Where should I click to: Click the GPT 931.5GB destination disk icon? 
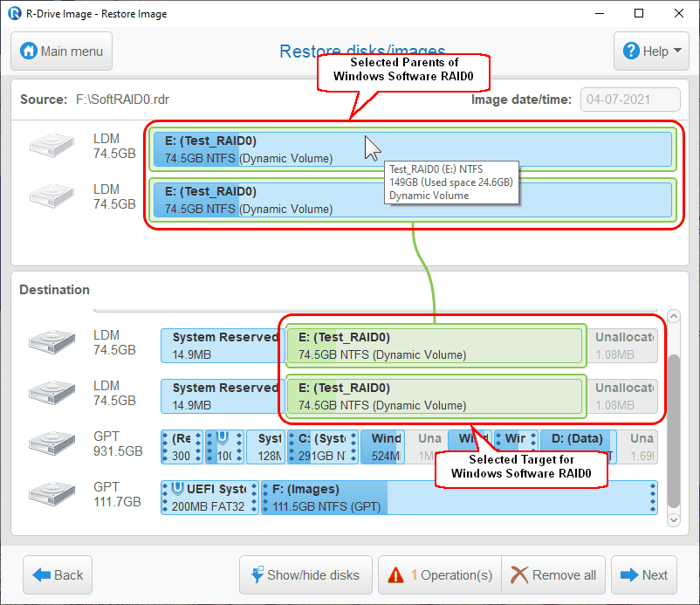click(x=51, y=443)
